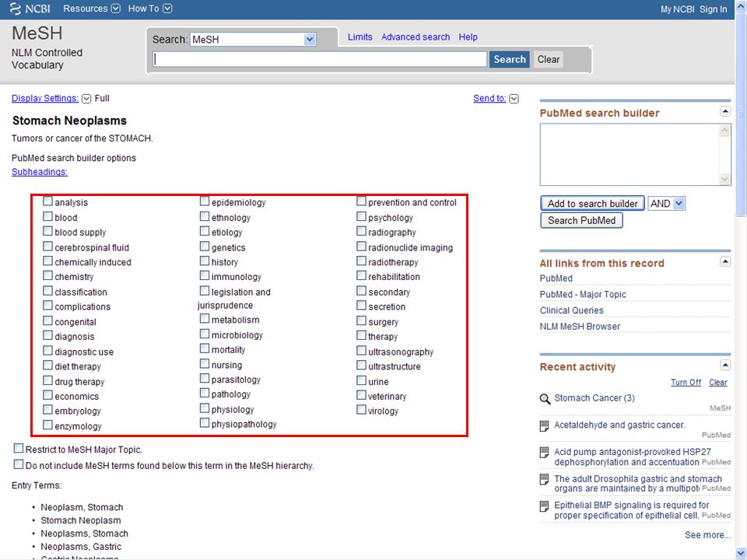The width and height of the screenshot is (747, 560).
Task: Click the magnifier icon beside Stomach Cancer
Action: pyautogui.click(x=545, y=398)
